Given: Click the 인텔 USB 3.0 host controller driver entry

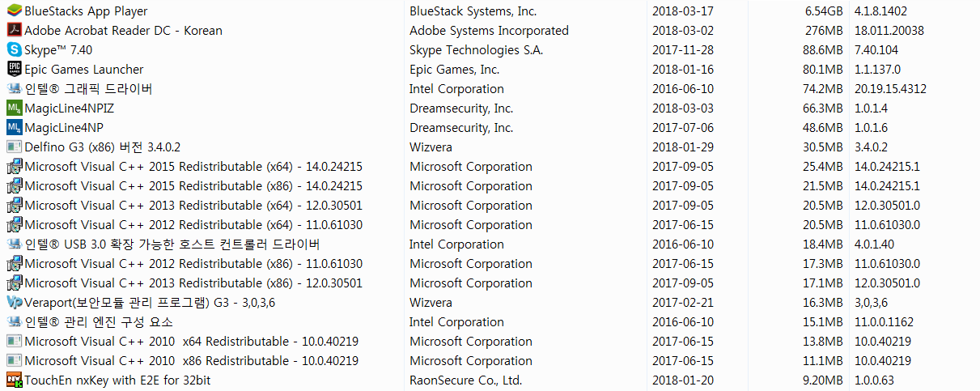Looking at the screenshot, I should pos(172,244).
